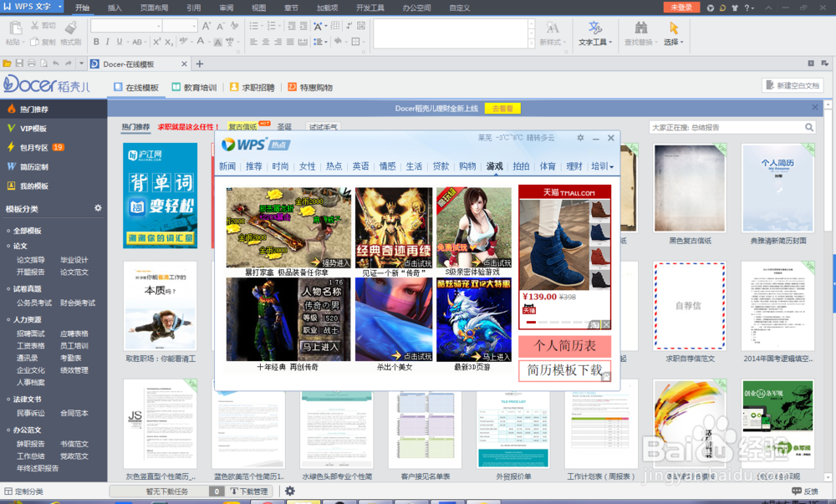Click the 未登录 login button
The image size is (836, 504).
coord(681,8)
